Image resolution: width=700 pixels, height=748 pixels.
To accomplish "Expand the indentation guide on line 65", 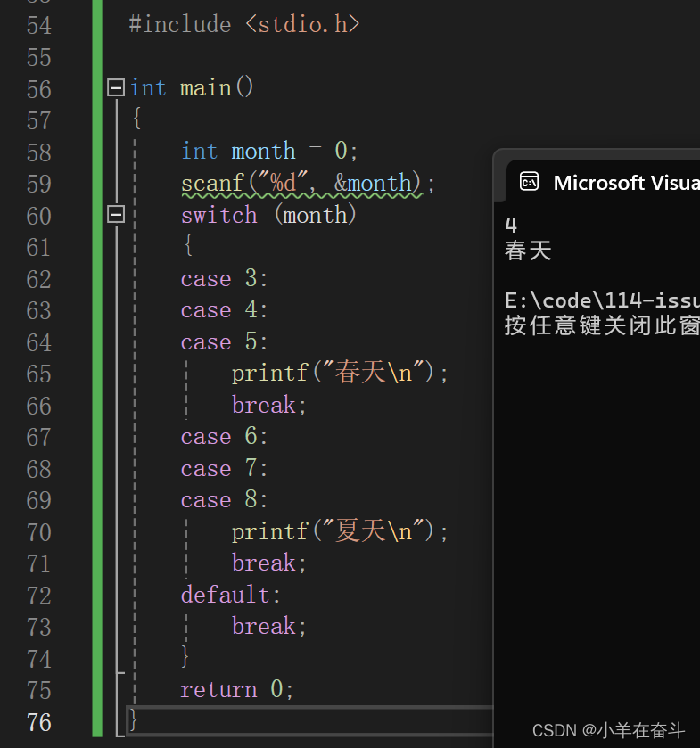I will [x=185, y=374].
